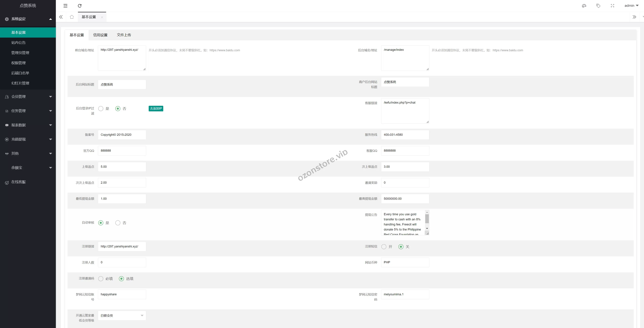
Task: Click the sidebar collapse menu icon
Action: point(65,6)
